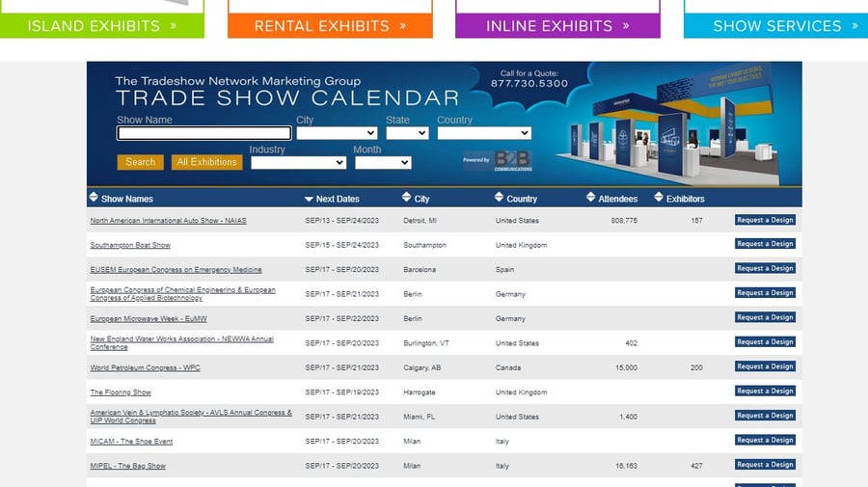The width and height of the screenshot is (868, 487).
Task: Open EUSEM European Congress on Emergency Medicine
Action: [176, 269]
